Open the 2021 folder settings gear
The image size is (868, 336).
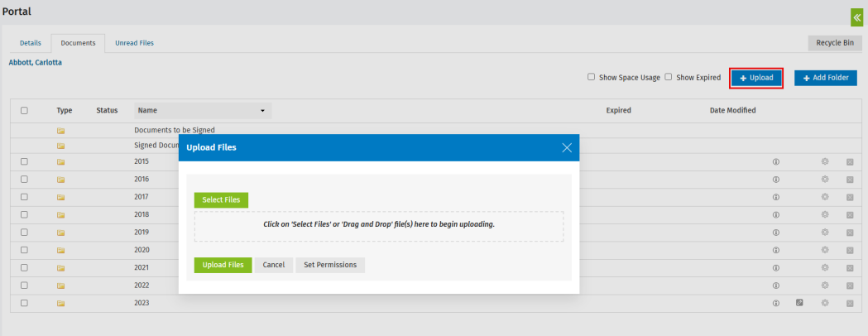(825, 267)
